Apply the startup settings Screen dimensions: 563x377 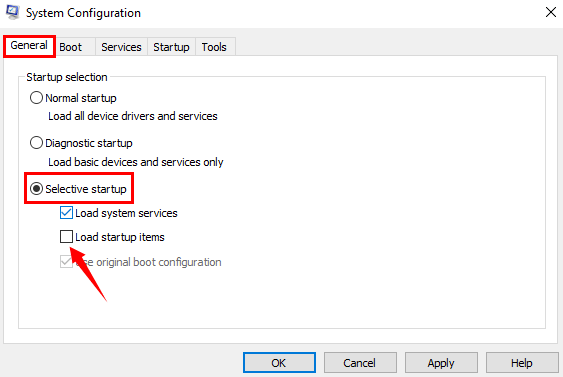coord(441,363)
